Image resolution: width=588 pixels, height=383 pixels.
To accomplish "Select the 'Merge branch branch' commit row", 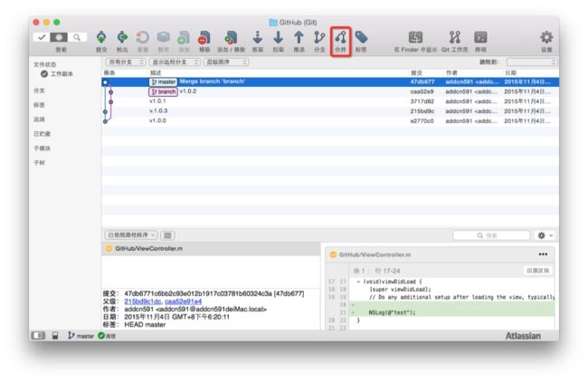I will click(x=330, y=81).
